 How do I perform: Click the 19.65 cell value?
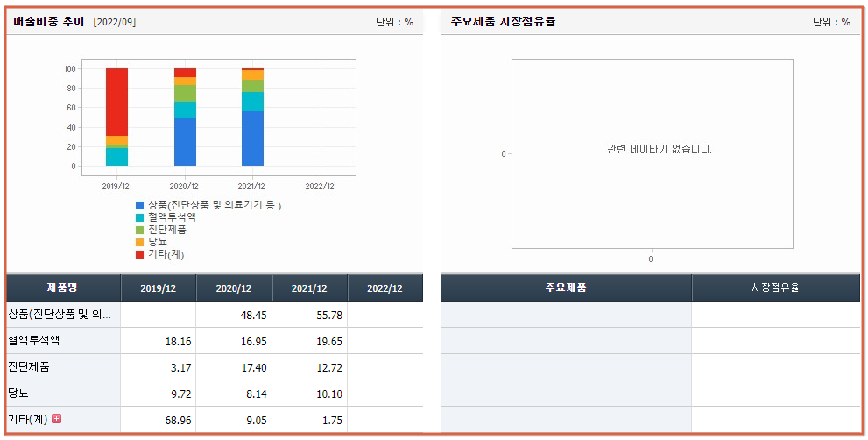(329, 341)
